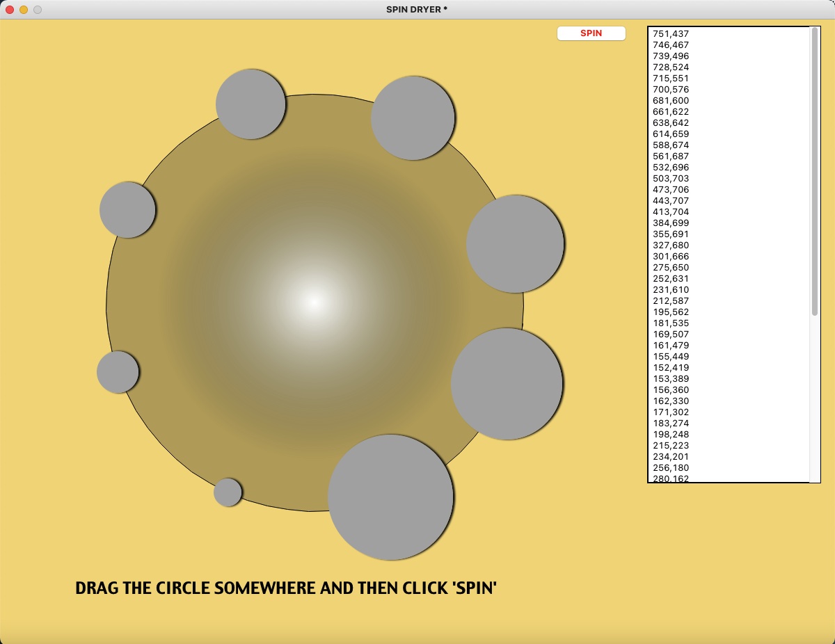Viewport: 835px width, 644px height.
Task: Highlight the list entry 614,659
Action: point(671,134)
